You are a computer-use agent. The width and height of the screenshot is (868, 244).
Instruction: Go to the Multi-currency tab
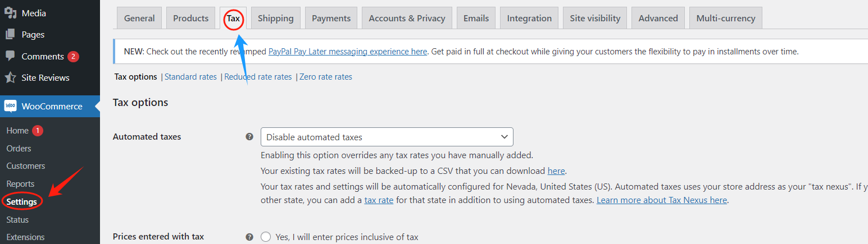(x=725, y=18)
